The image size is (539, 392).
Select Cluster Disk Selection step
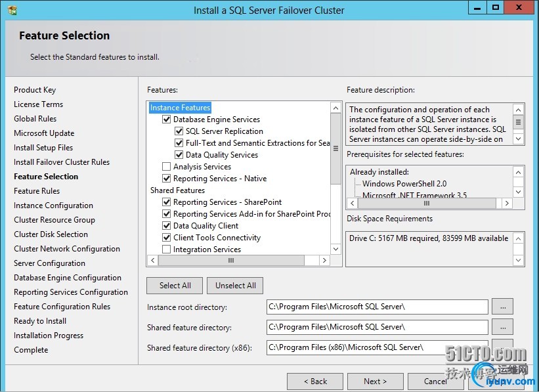coord(51,234)
